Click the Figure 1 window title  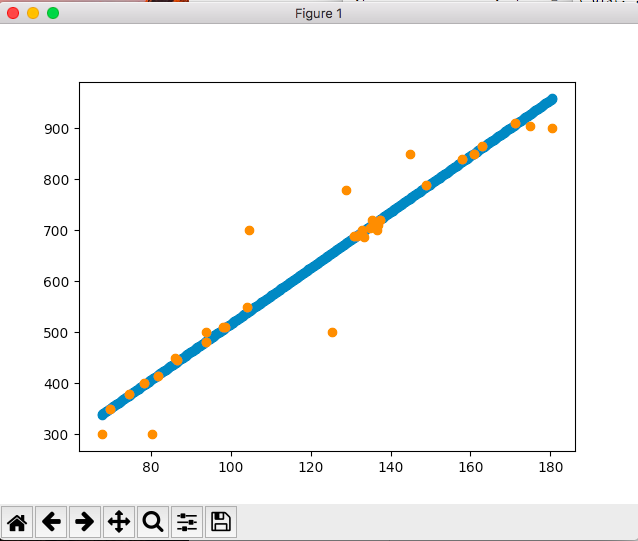coord(319,14)
